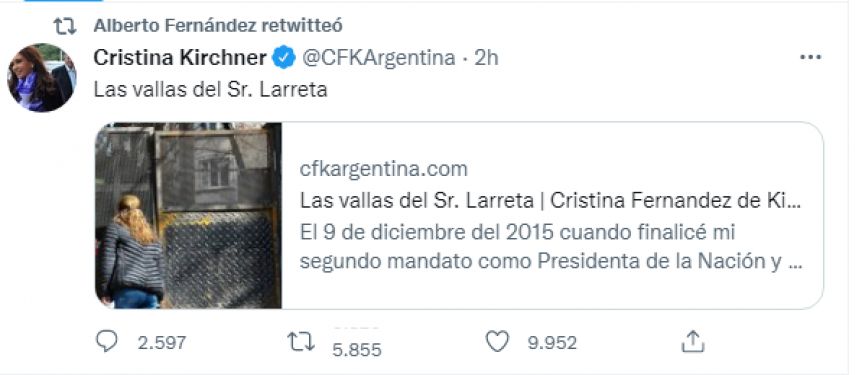Screen dimensions: 862x375
Task: Open the Alberto Fernández retwitteó link
Action: click(218, 25)
